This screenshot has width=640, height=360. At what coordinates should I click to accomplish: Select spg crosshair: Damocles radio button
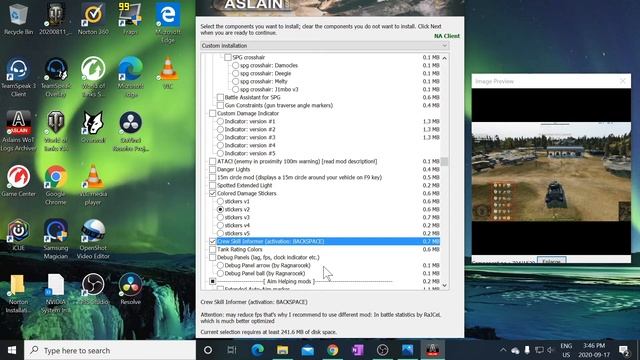click(236, 65)
